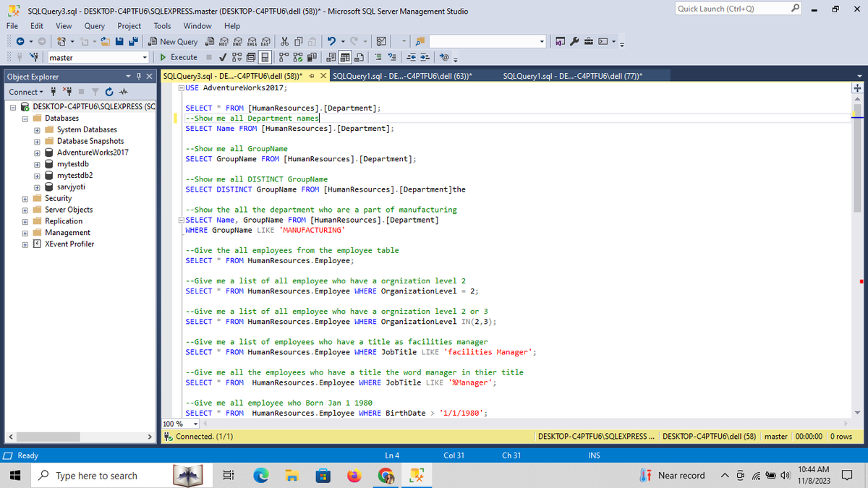Open File Explorer from the taskbar
The width and height of the screenshot is (868, 488).
click(291, 476)
